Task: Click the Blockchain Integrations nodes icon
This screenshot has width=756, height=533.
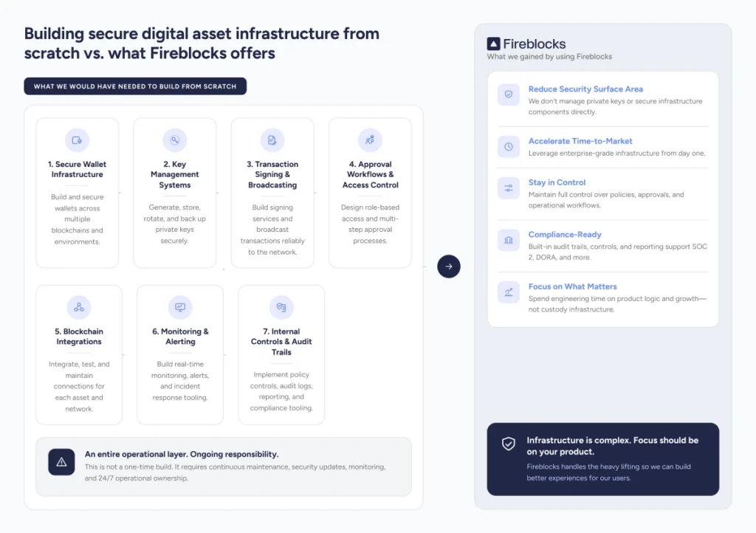Action: click(x=79, y=307)
